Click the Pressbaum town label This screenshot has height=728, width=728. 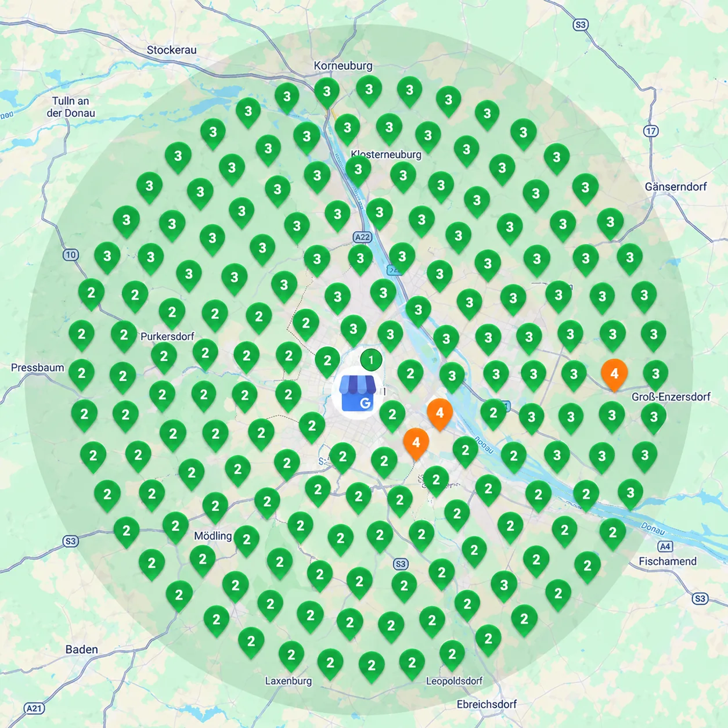tap(38, 367)
